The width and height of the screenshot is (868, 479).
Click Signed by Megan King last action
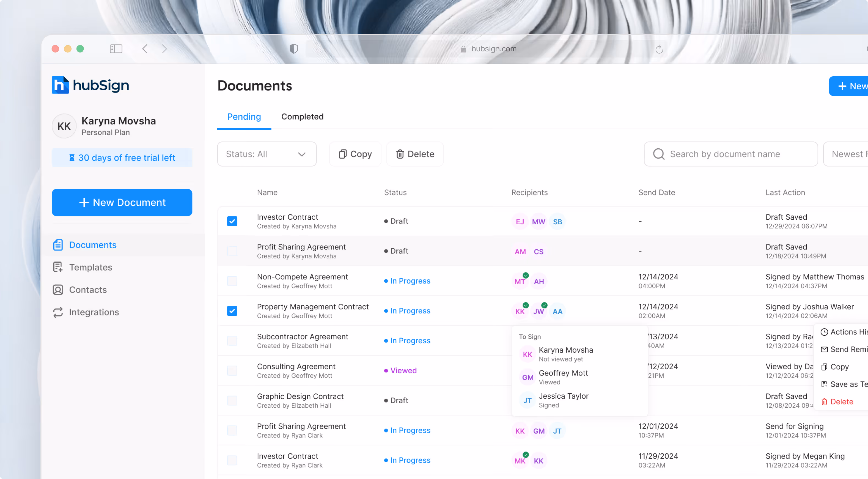[x=805, y=456]
